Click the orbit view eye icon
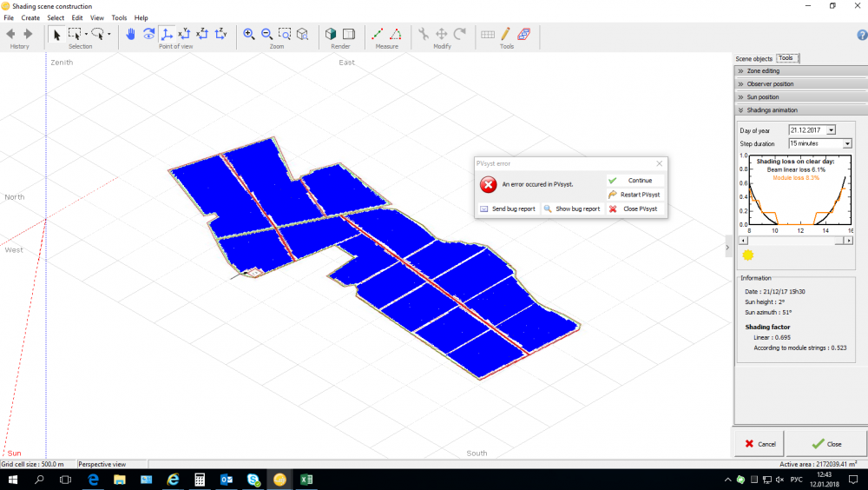The height and width of the screenshot is (490, 868). click(x=148, y=34)
